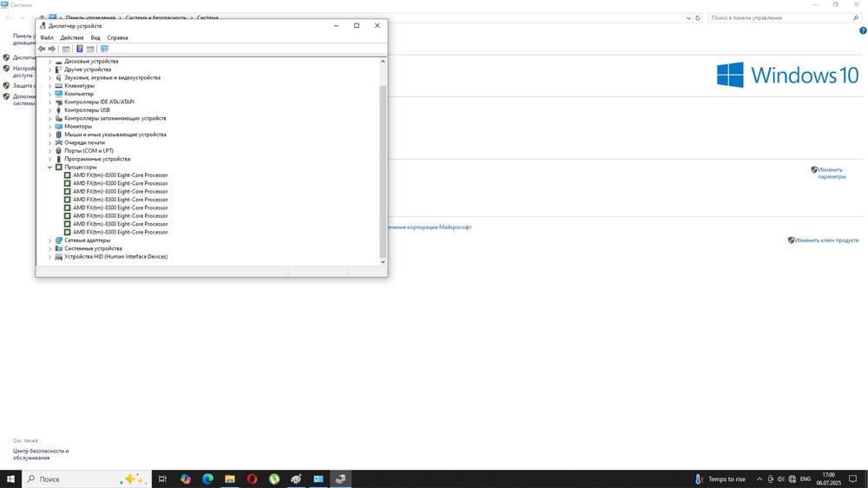Open uTorrent from the taskbar
Image resolution: width=868 pixels, height=488 pixels.
coord(274,479)
